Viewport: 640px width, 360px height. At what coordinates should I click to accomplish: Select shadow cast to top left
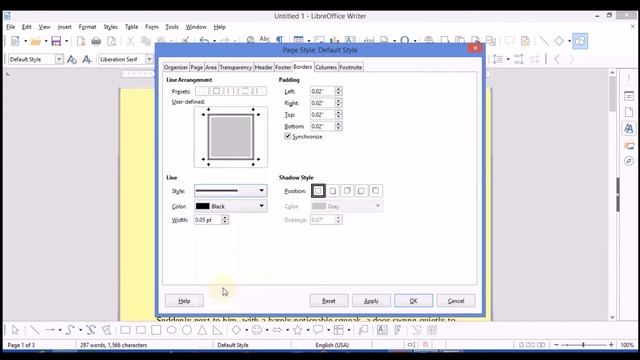pos(376,191)
